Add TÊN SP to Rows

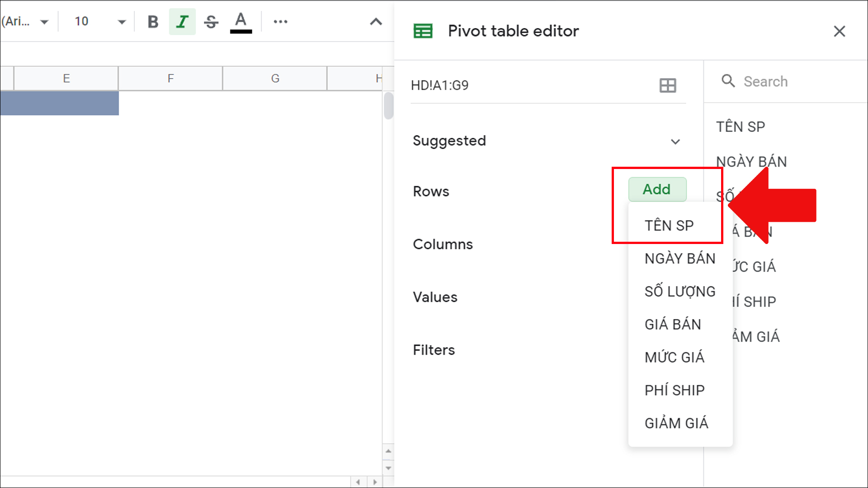[x=670, y=225]
